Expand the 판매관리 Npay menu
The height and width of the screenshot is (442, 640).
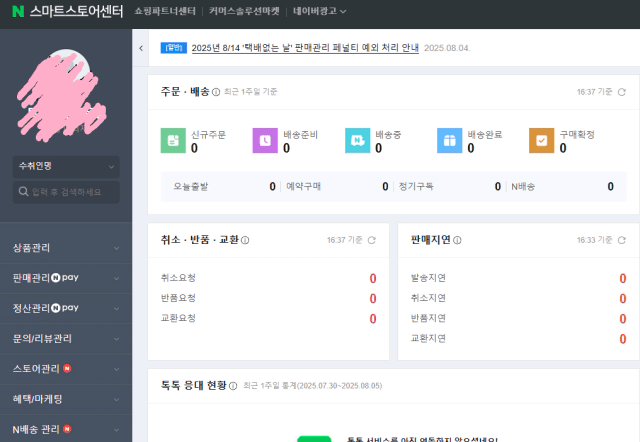[x=66, y=278]
